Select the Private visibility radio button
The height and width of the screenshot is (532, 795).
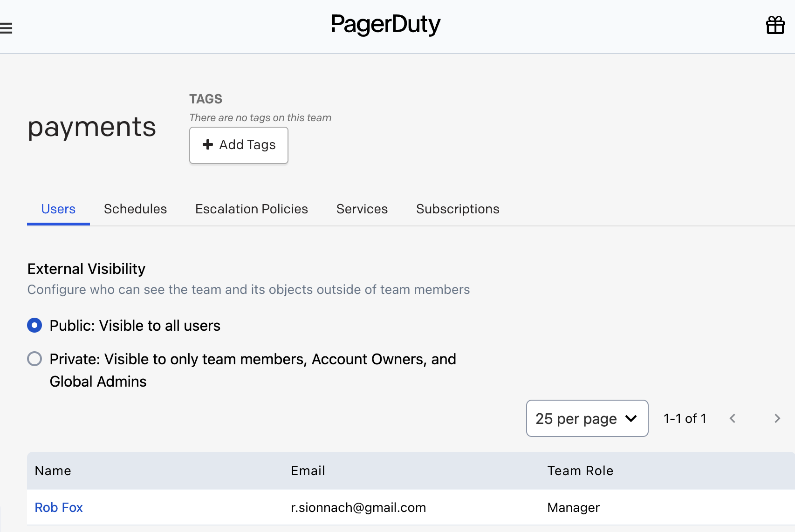click(34, 359)
